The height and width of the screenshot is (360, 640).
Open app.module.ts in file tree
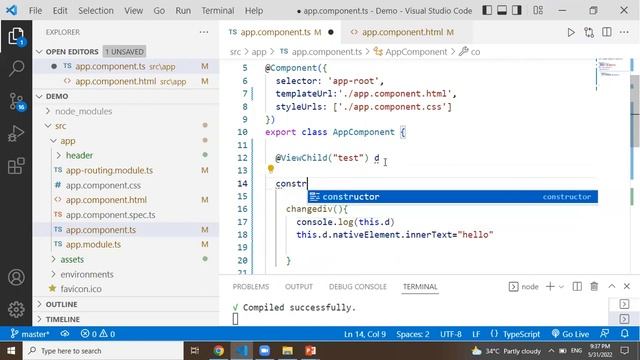click(93, 244)
